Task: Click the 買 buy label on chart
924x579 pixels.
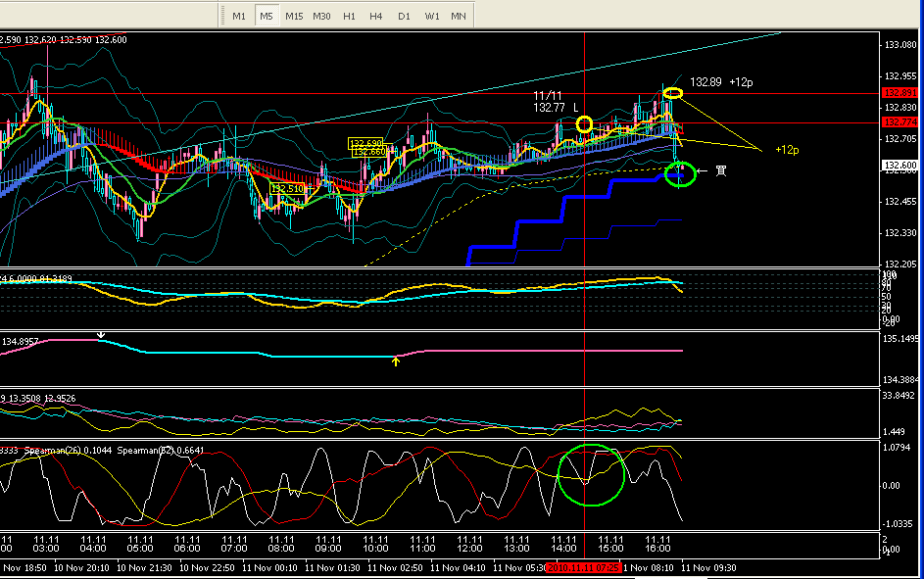Action: tap(721, 170)
